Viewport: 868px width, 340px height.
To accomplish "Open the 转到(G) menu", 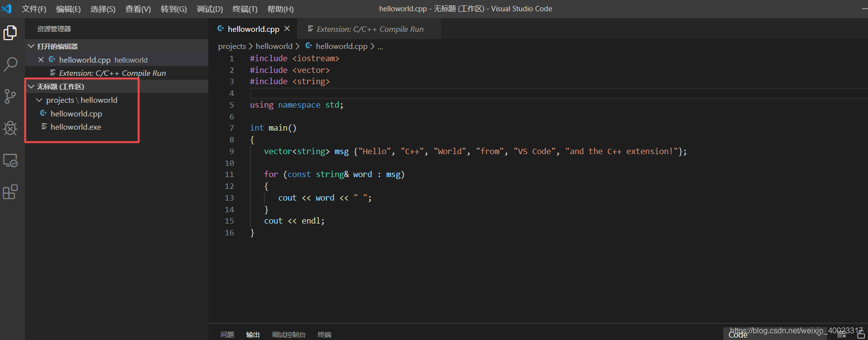I will coord(174,9).
